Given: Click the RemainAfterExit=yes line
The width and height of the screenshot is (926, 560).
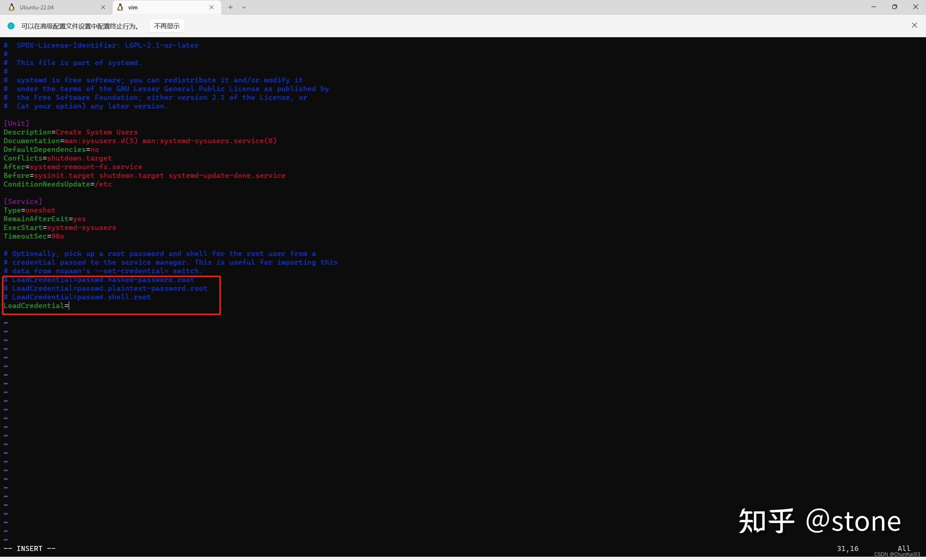Looking at the screenshot, I should pos(45,219).
